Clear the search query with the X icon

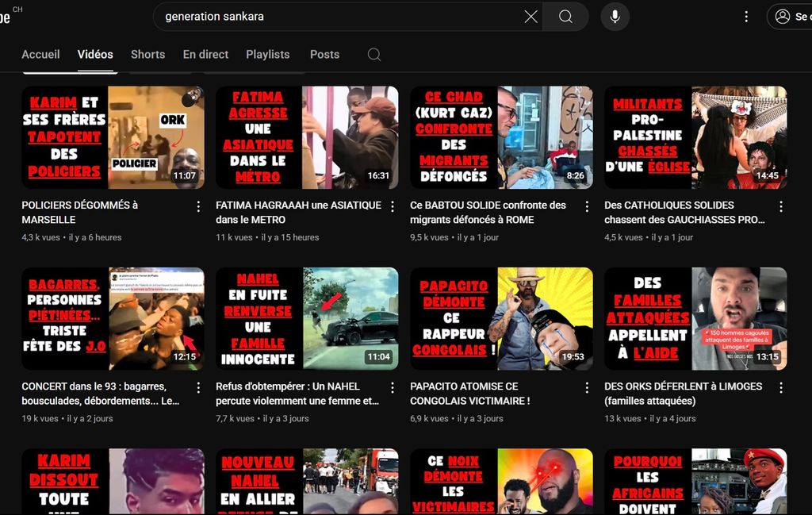pos(530,17)
